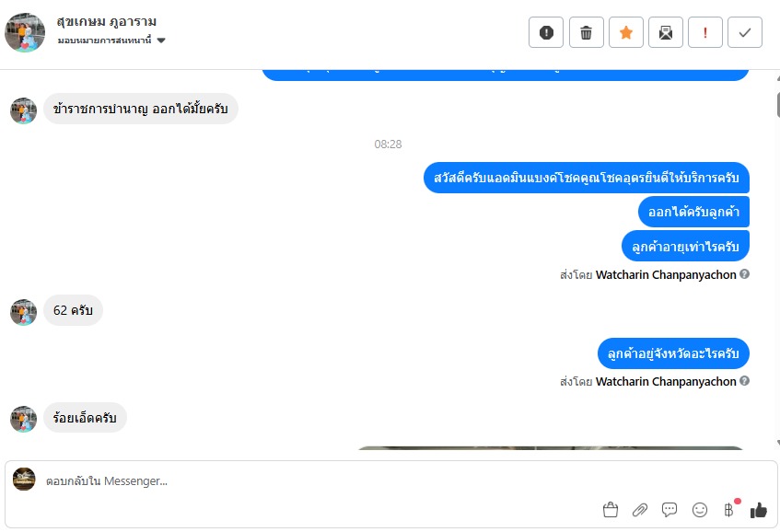Mark conversation as unread with the envelope icon
The height and width of the screenshot is (532, 780).
[x=666, y=32]
